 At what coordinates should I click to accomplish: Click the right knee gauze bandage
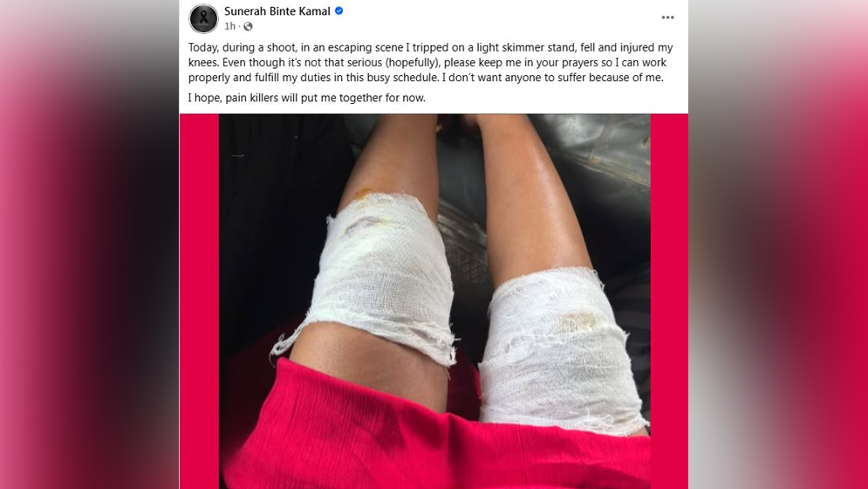click(560, 349)
